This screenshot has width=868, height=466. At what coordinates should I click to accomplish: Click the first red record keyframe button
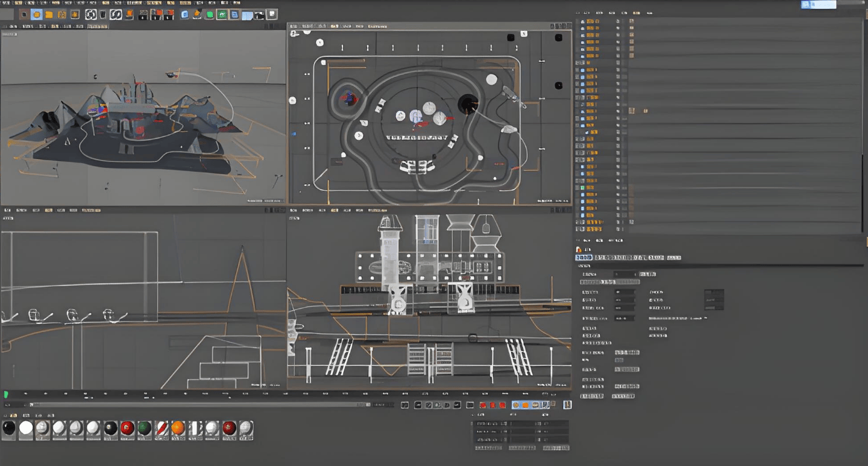point(483,405)
